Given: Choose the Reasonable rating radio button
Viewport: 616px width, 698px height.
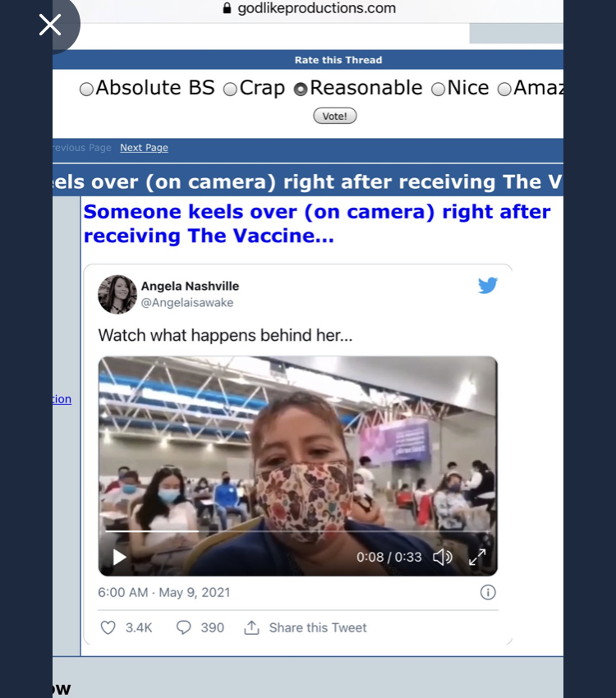Looking at the screenshot, I should [x=301, y=90].
